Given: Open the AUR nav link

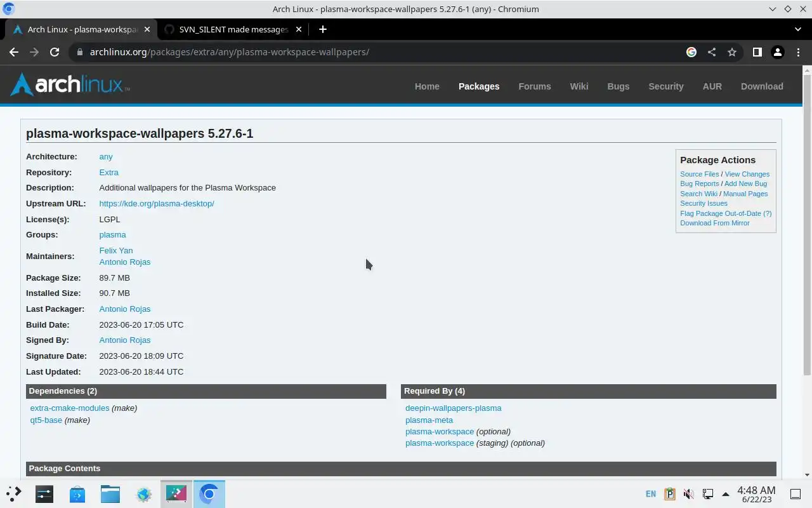Looking at the screenshot, I should (712, 86).
